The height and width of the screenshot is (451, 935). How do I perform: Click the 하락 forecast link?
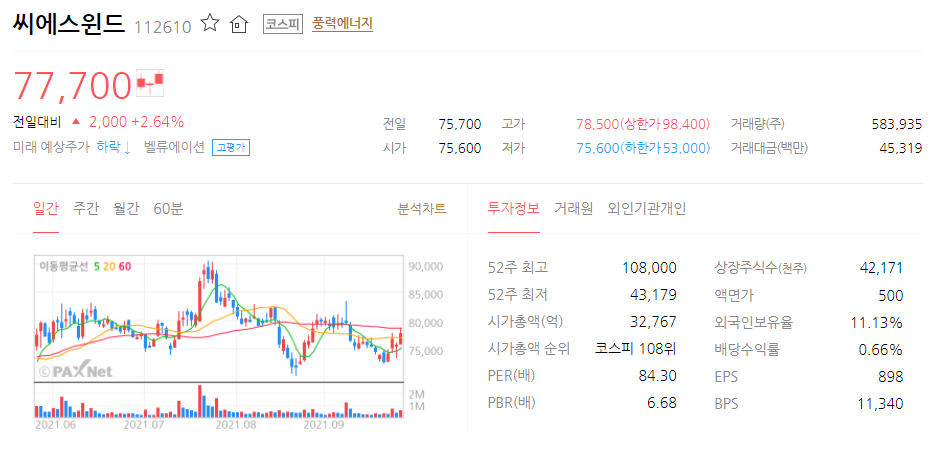click(x=113, y=147)
